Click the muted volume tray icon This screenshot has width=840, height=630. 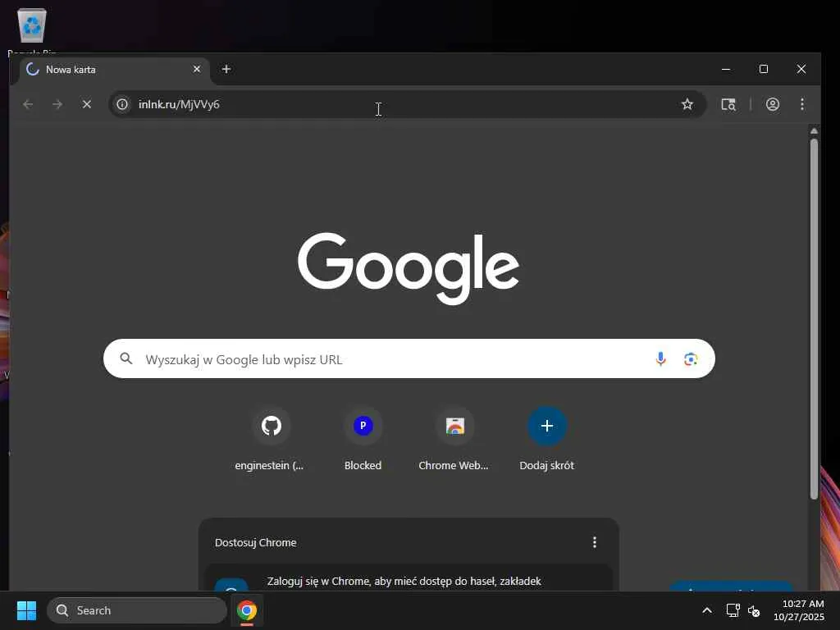click(x=754, y=610)
